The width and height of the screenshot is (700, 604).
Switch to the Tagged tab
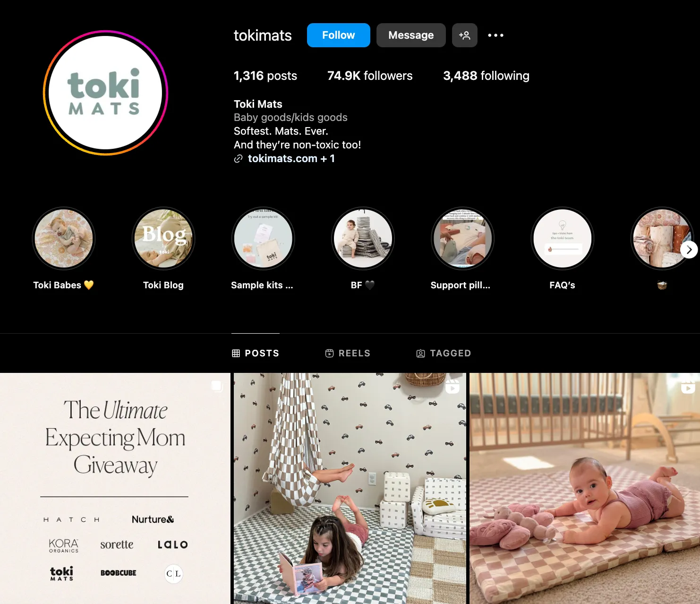444,353
